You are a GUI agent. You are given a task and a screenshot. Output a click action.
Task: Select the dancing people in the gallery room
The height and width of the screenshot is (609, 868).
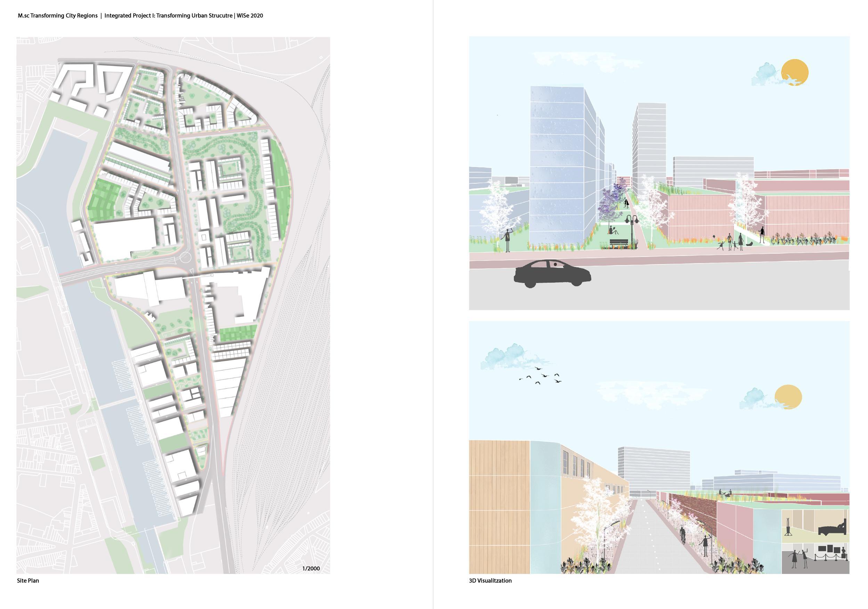coord(799,558)
